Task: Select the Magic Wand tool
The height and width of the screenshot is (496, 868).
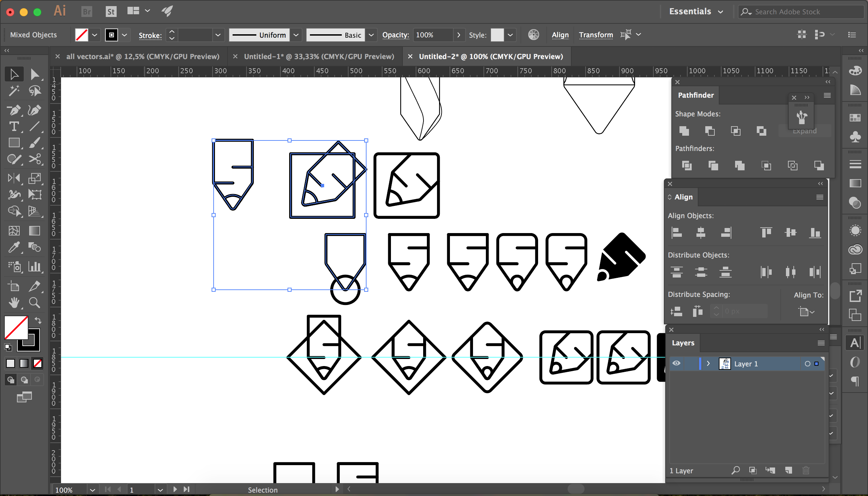Action: 14,91
